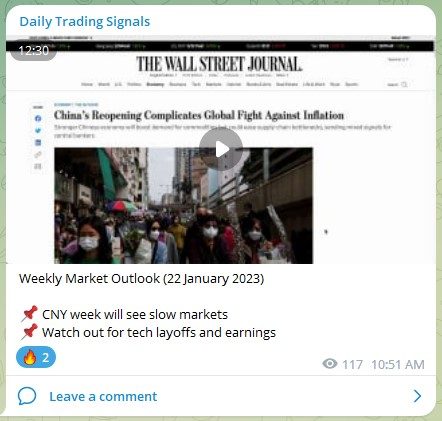Click the Leave a comment link
The image size is (442, 421).
[103, 396]
